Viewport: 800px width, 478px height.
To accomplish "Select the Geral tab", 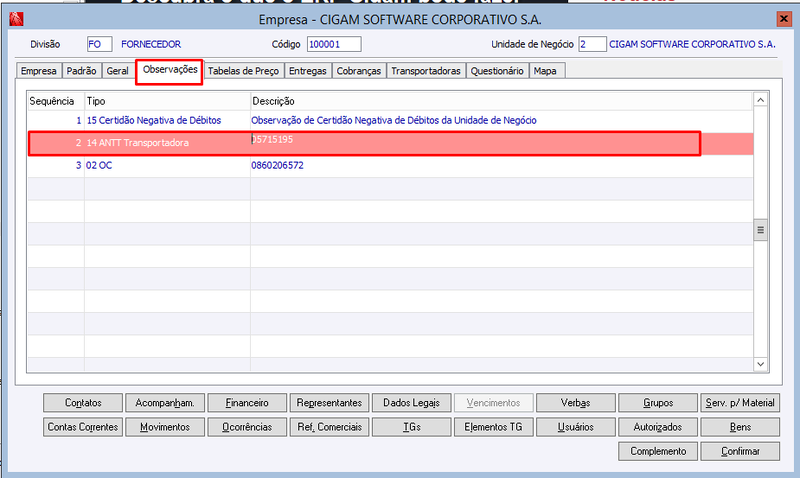I will point(117,71).
